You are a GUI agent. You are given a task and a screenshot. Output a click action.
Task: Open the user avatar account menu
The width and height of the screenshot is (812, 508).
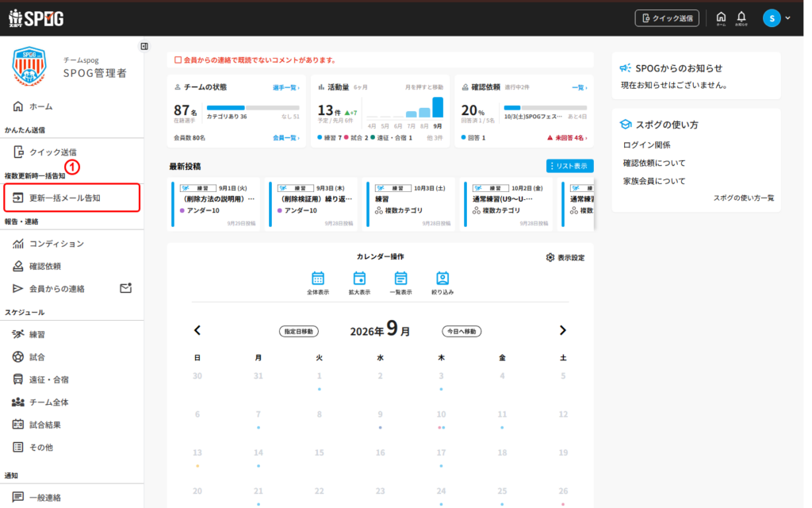click(776, 18)
